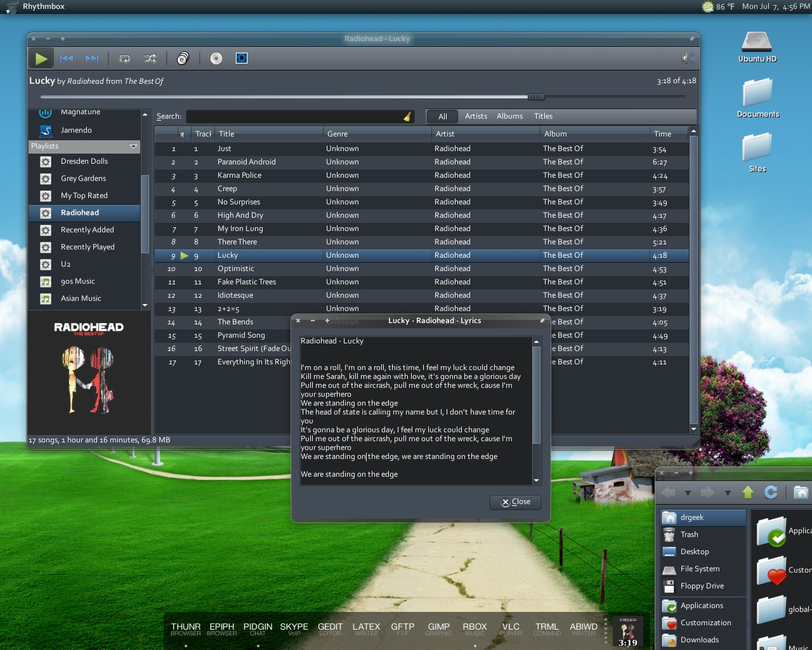This screenshot has height=650, width=812.
Task: Select the track "Paranoid Android"
Action: (421, 162)
